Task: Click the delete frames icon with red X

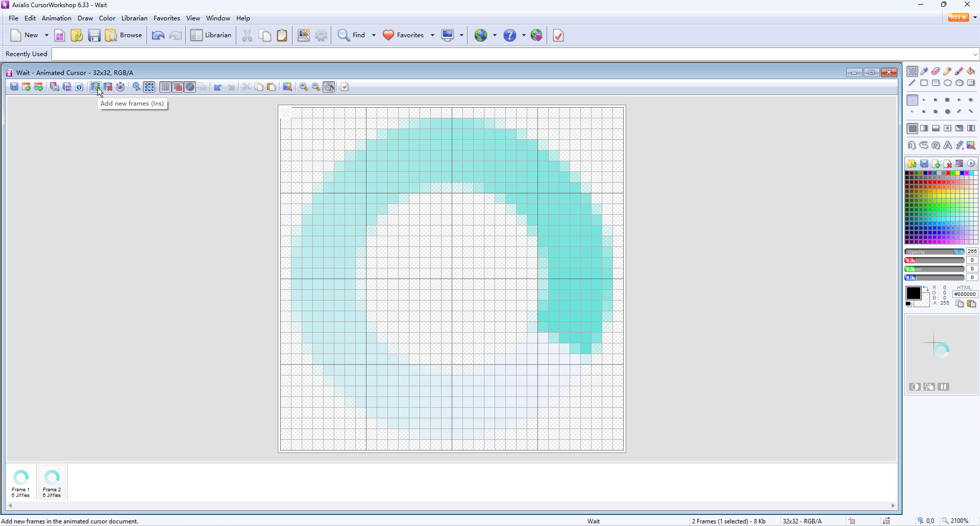Action: (108, 87)
